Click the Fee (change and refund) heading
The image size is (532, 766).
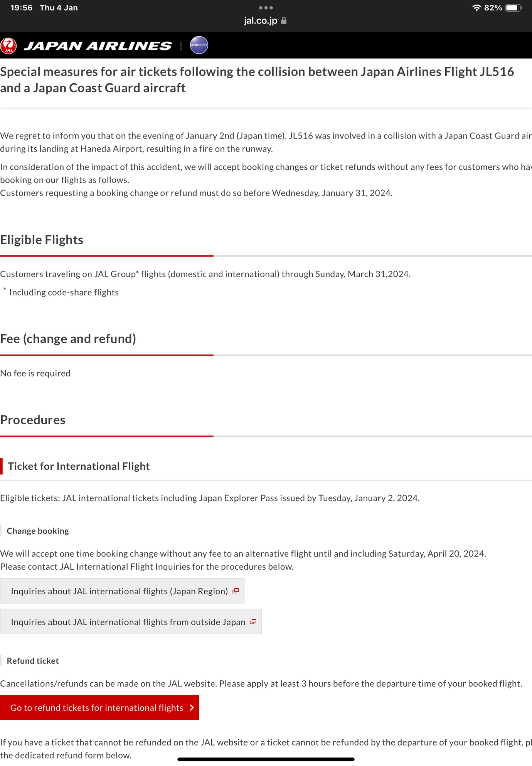click(68, 339)
